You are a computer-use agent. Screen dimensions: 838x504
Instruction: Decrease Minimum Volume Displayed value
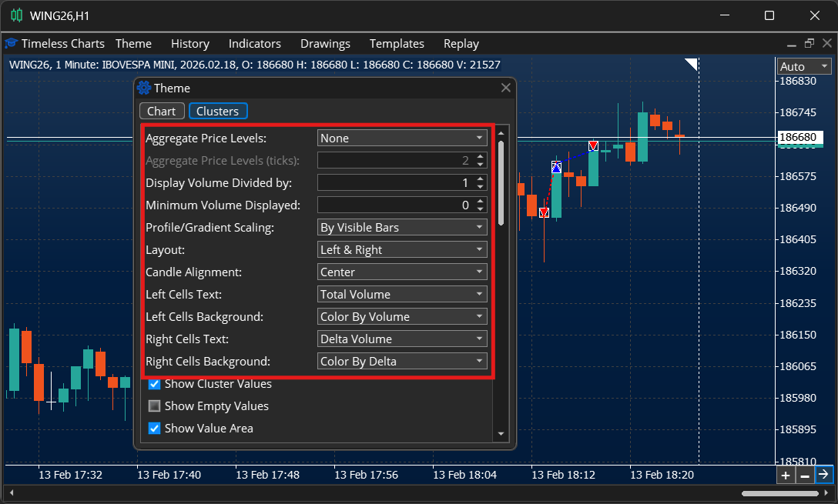pos(480,209)
